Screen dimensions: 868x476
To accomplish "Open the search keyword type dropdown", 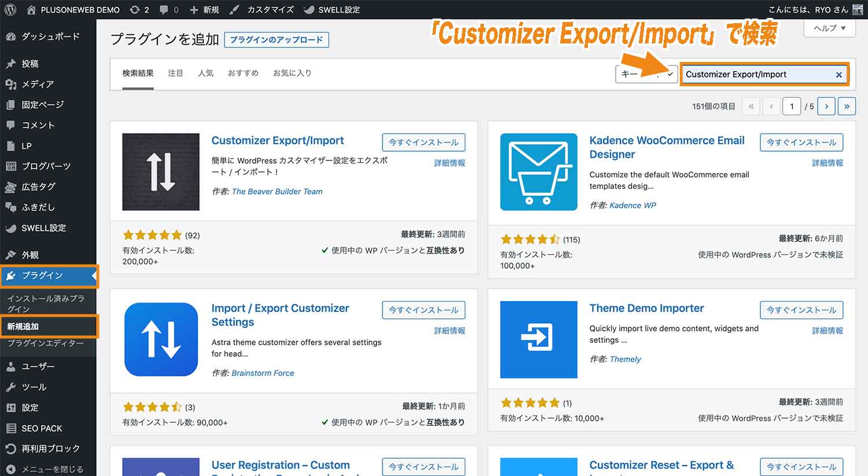I will tap(645, 74).
